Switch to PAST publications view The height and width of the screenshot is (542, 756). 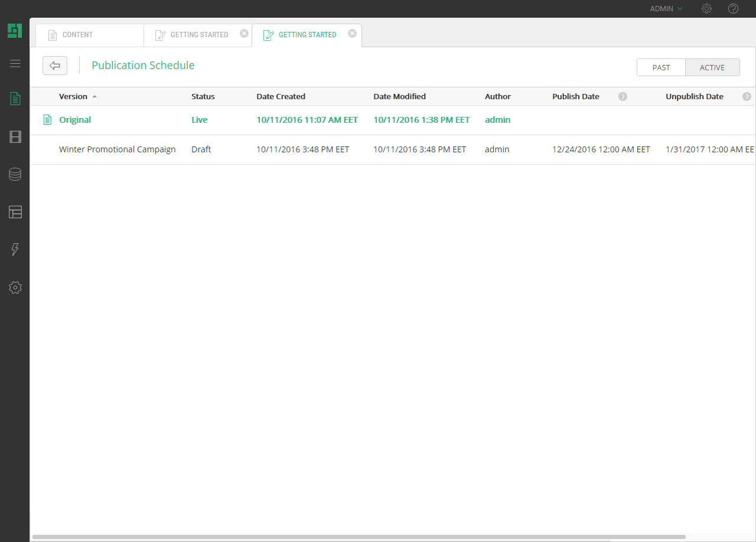pos(661,67)
